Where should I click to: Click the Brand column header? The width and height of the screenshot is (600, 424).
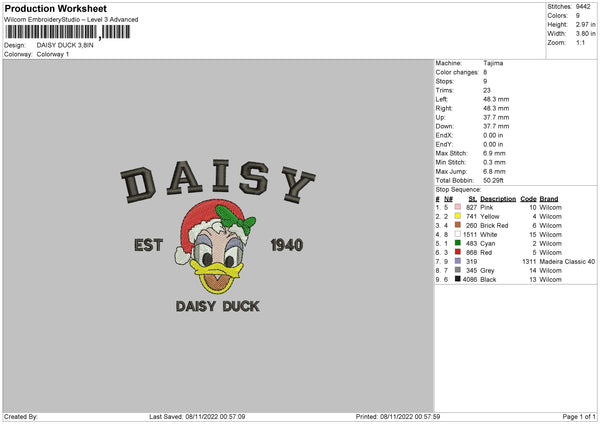tap(549, 199)
